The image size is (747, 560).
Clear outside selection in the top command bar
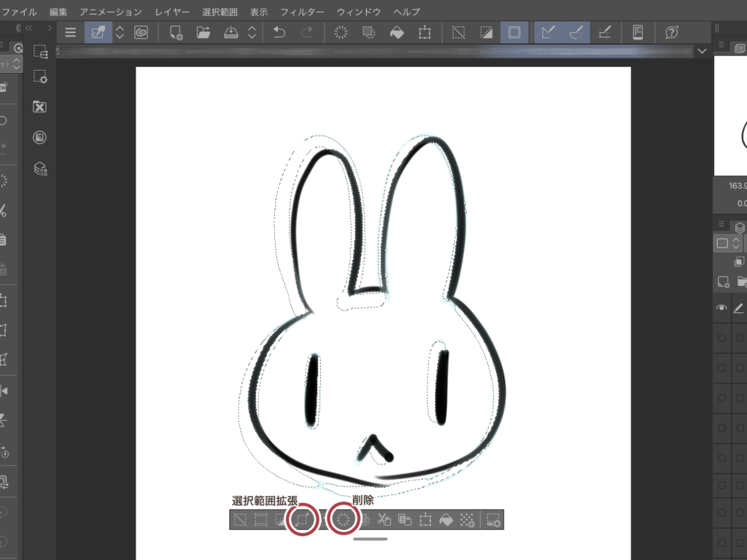pyautogui.click(x=368, y=32)
